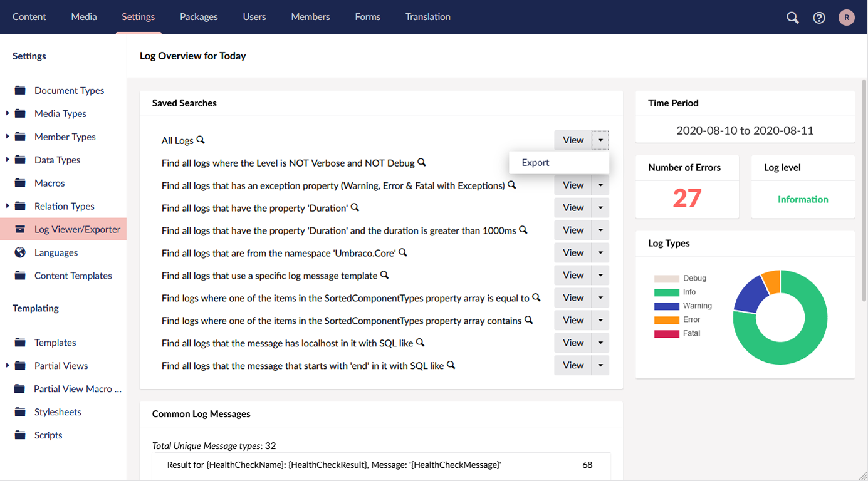This screenshot has height=481, width=868.
Task: View logs with exception property
Action: 573,185
